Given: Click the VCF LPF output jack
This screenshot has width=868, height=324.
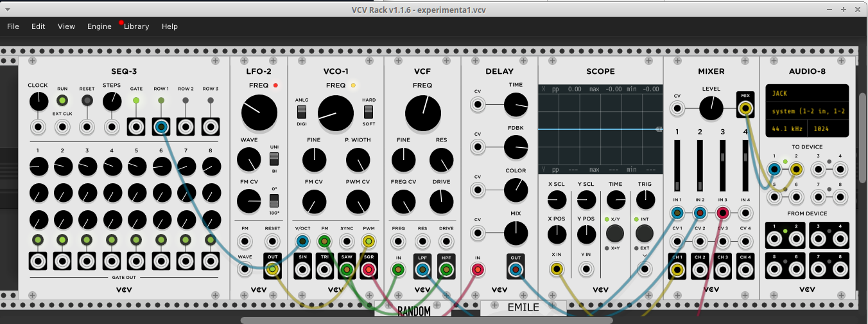Looking at the screenshot, I should (x=422, y=269).
